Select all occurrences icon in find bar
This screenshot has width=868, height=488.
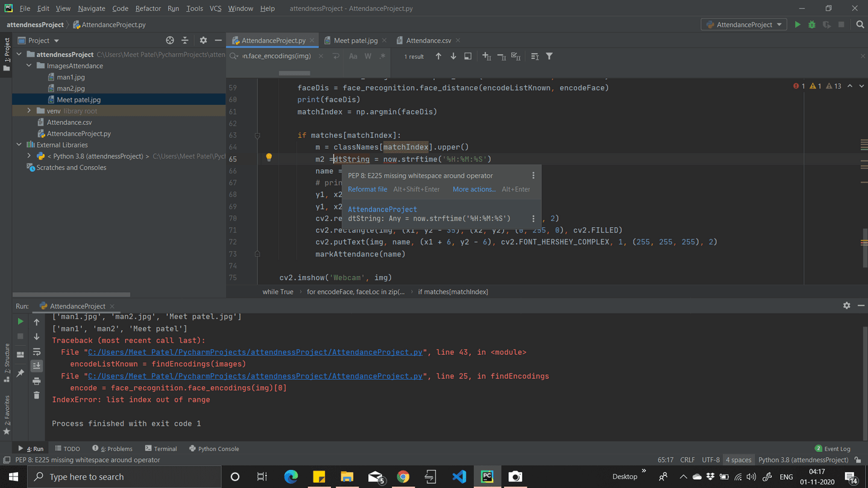515,56
